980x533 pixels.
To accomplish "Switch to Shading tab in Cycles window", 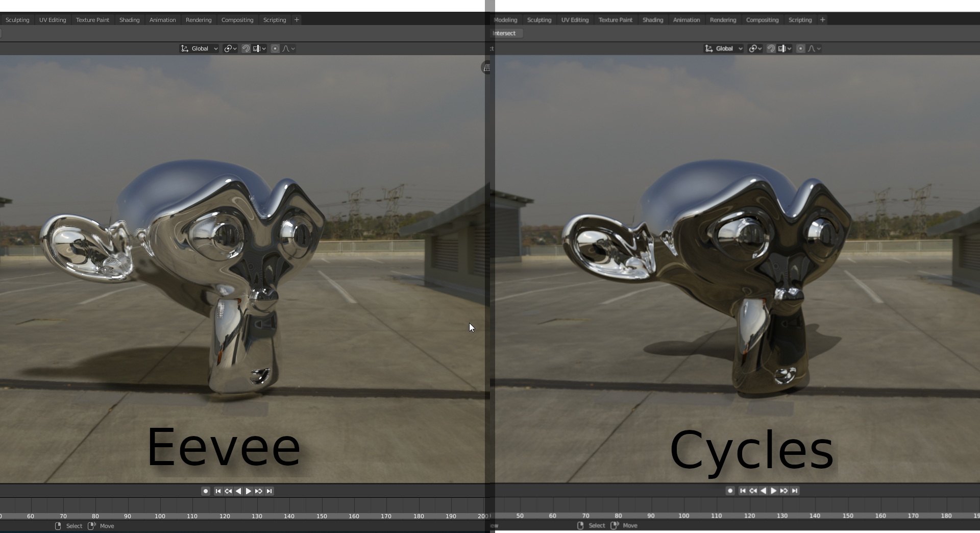I will tap(653, 20).
